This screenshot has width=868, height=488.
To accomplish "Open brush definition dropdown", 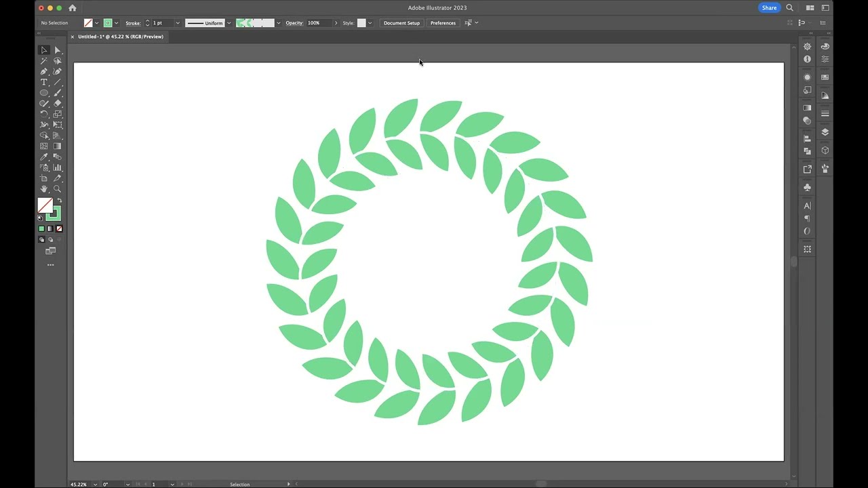I will coord(278,23).
